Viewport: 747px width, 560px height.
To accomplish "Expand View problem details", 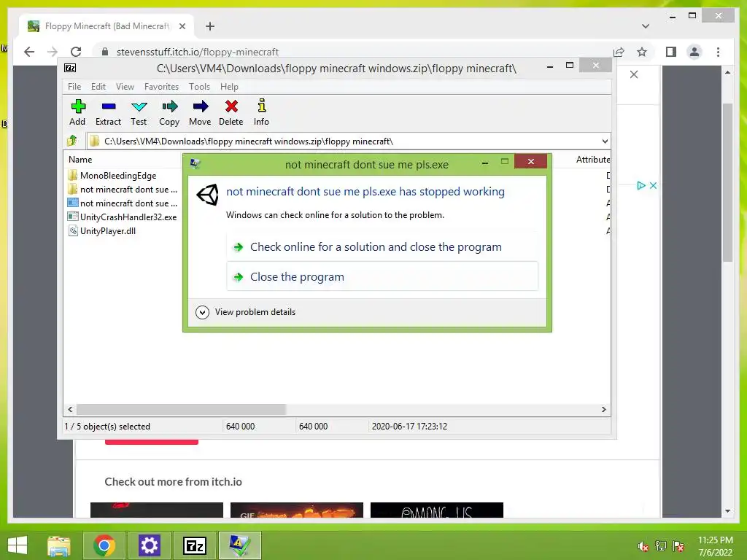I will (x=246, y=312).
